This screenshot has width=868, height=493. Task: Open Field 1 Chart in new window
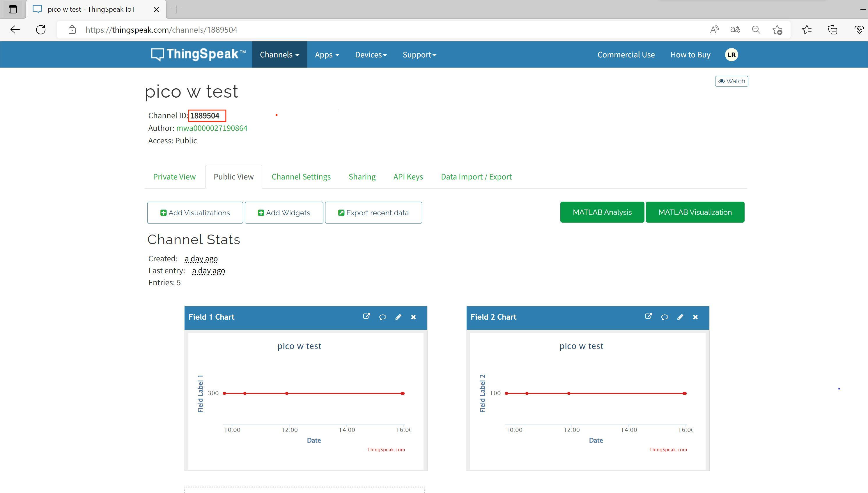(367, 317)
